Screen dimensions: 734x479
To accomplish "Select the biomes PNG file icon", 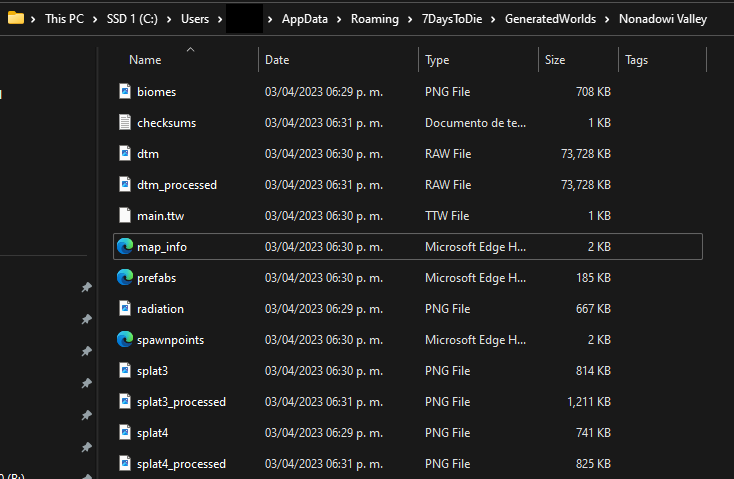I will click(x=125, y=91).
